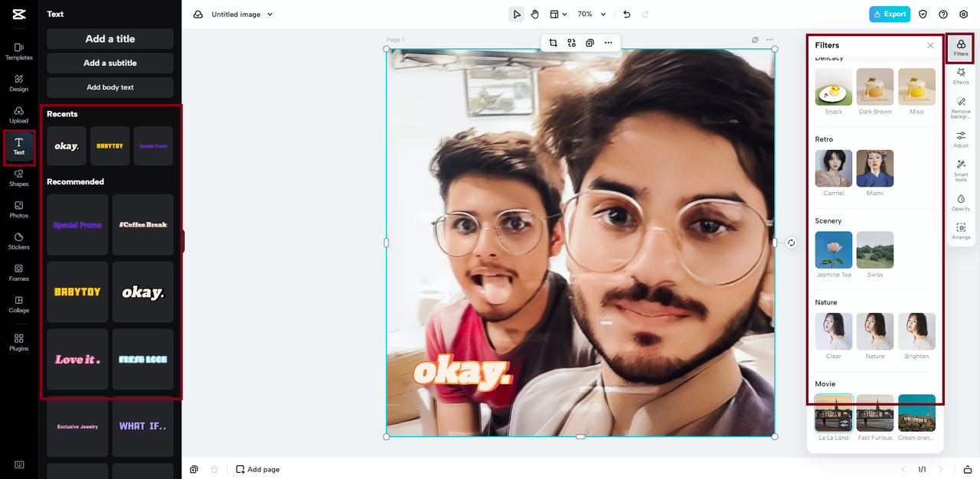Select the pointer select tool
The height and width of the screenshot is (479, 980).
click(517, 14)
